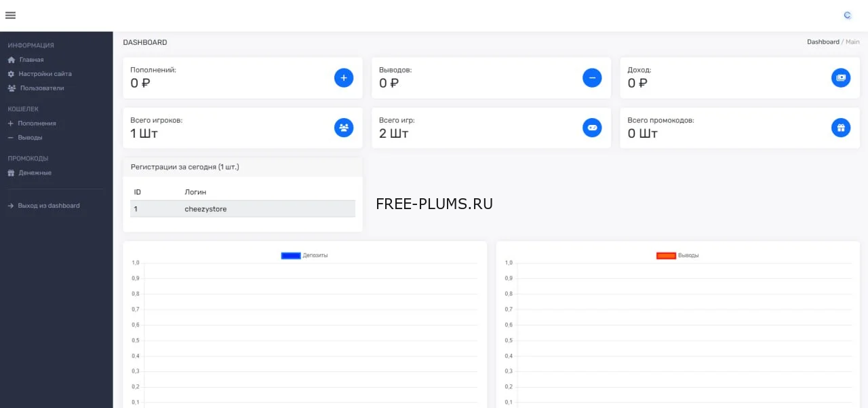Open the hamburger menu icon
Screen dimensions: 868x408
point(10,15)
